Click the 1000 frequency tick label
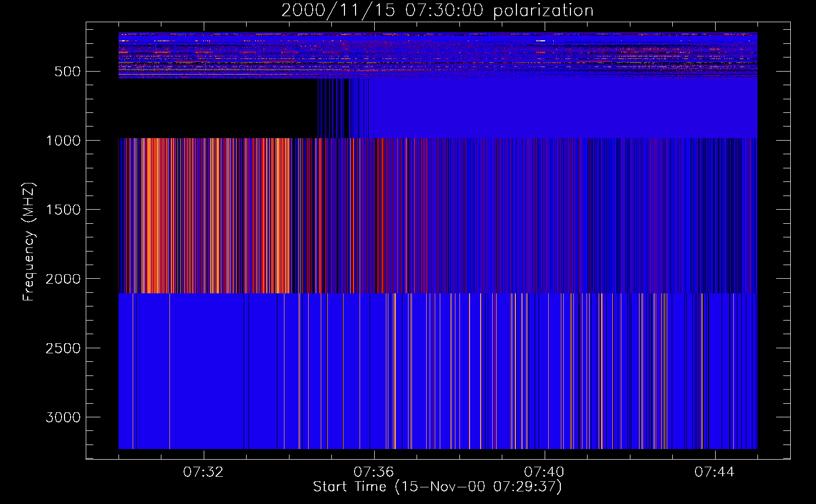Image resolution: width=816 pixels, height=504 pixels. pyautogui.click(x=63, y=141)
